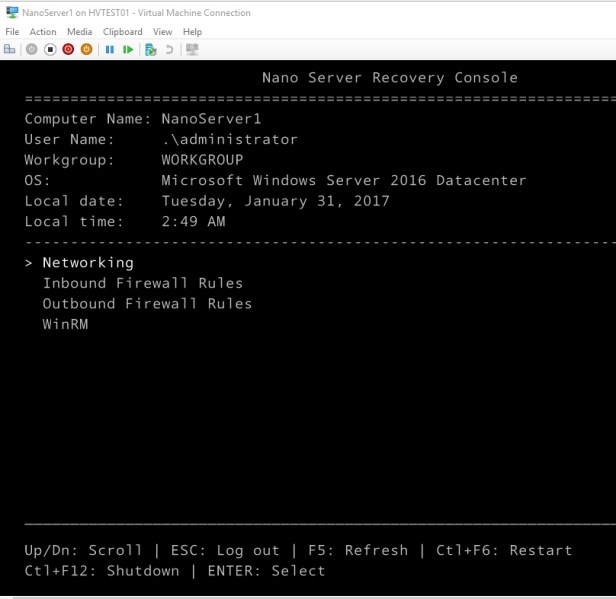Screen dimensions: 616x599
Task: Click the Revert arrow icon
Action: [x=169, y=49]
